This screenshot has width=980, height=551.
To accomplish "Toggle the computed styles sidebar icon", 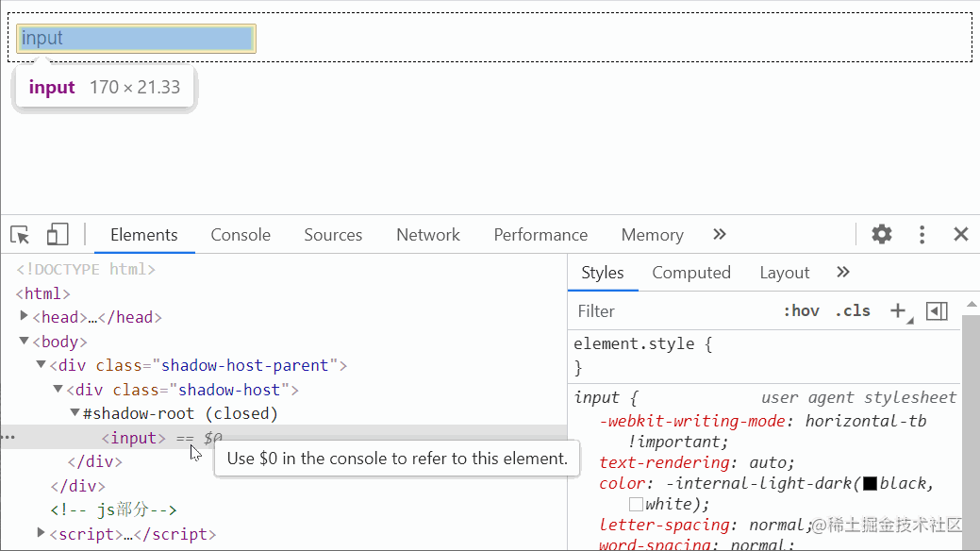I will 937,310.
